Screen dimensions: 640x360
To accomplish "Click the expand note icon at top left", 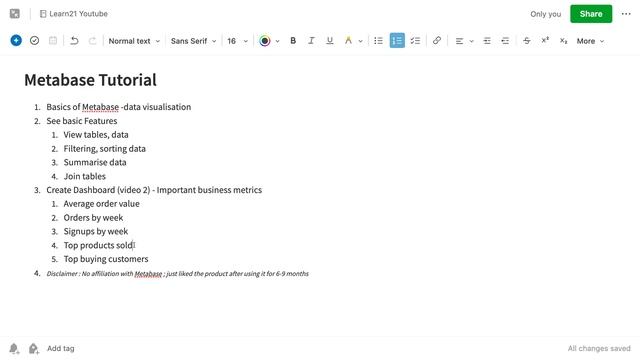I will (15, 14).
